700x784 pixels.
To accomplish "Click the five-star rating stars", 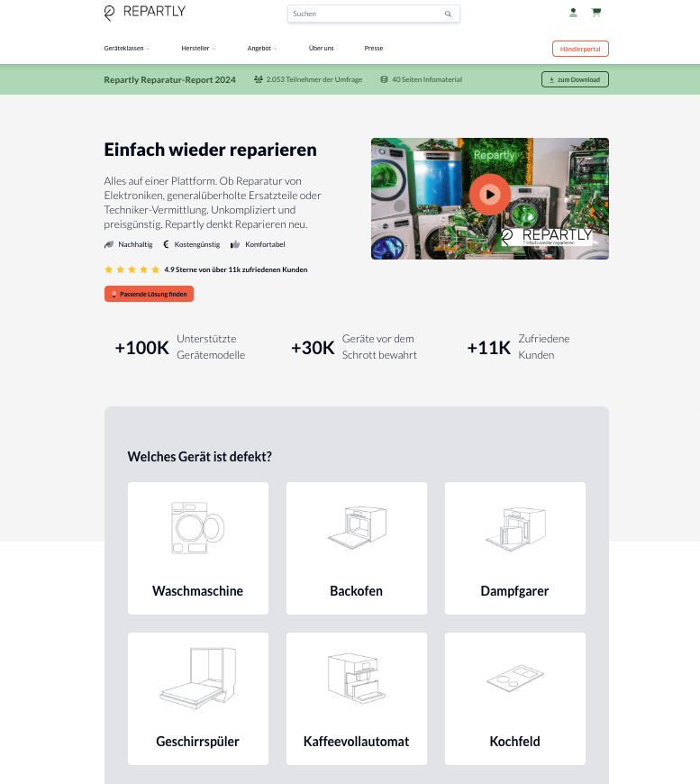I will coord(132,269).
